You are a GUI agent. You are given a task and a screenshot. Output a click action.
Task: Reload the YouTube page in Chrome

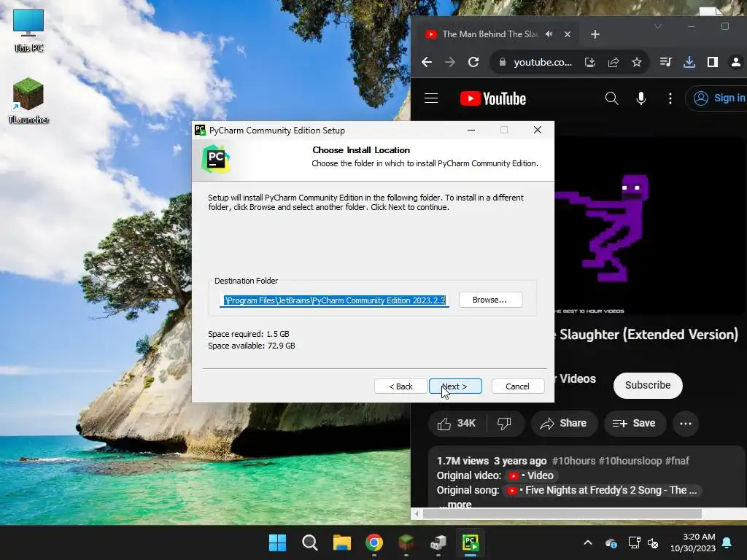[473, 62]
